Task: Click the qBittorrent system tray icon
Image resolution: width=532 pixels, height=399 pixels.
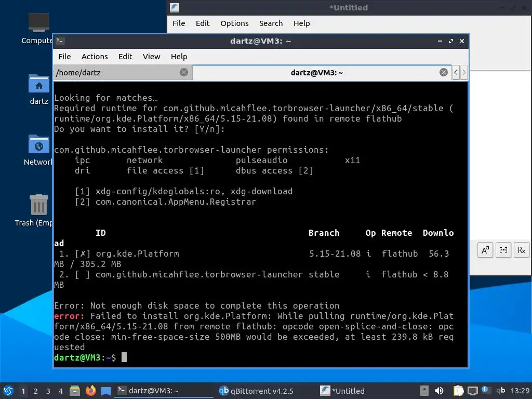Action: coord(501,391)
